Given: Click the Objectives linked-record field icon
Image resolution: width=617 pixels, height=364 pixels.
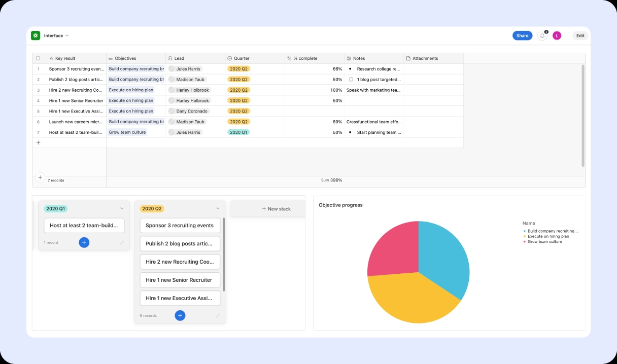Looking at the screenshot, I should pos(111,58).
